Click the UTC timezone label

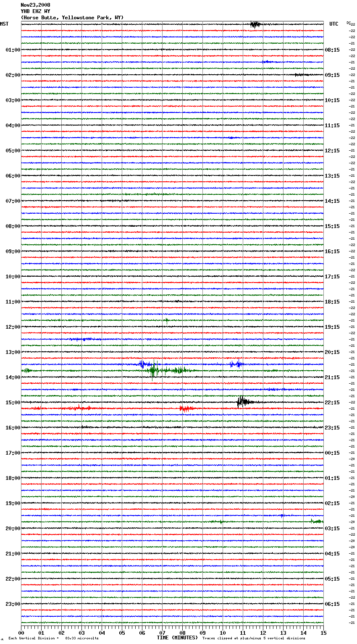tap(334, 24)
